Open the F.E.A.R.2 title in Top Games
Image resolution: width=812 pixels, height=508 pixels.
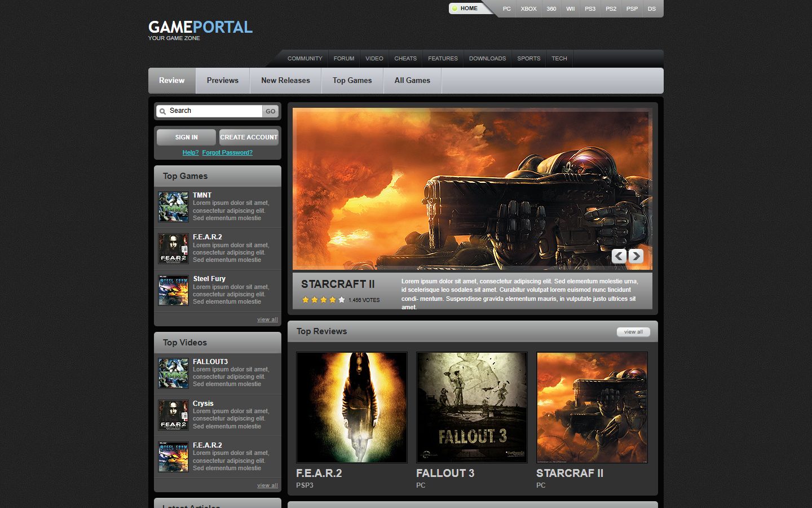[x=208, y=237]
